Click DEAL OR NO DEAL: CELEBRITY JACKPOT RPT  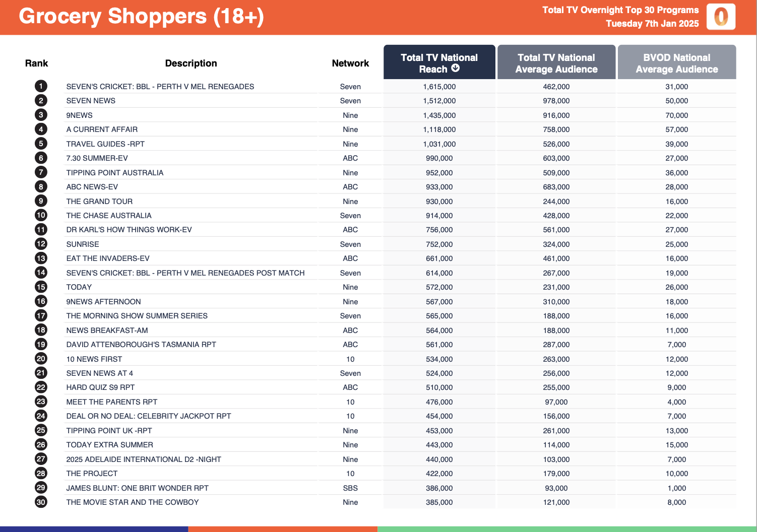click(x=149, y=416)
